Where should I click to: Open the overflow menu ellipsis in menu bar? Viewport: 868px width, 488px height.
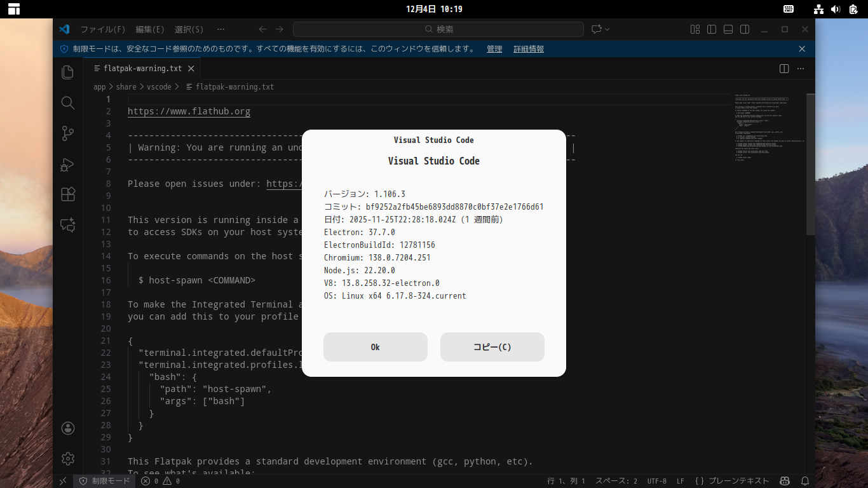(x=220, y=29)
